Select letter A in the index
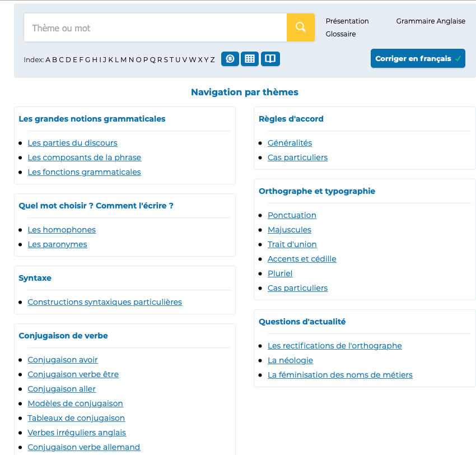This screenshot has height=455, width=476. [x=48, y=60]
